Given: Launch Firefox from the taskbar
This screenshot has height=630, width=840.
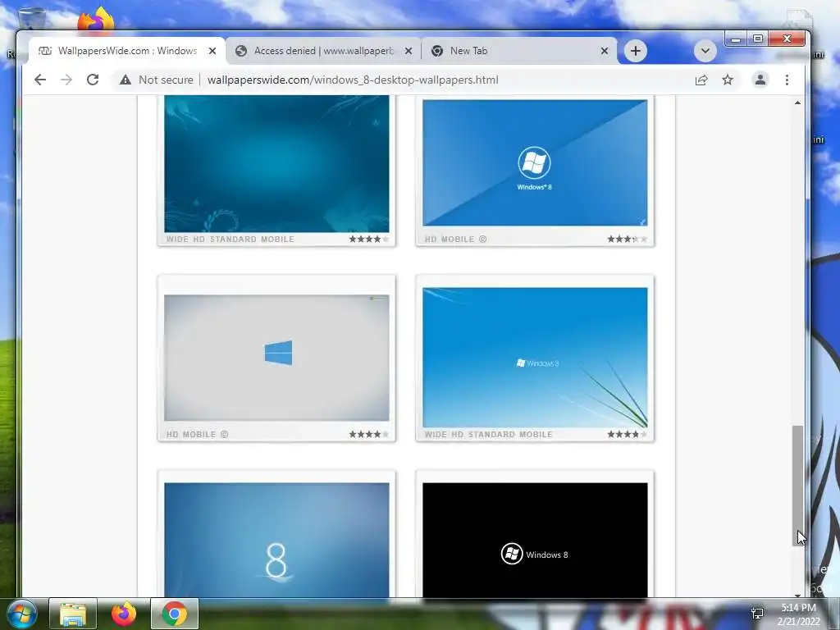Looking at the screenshot, I should click(x=124, y=614).
